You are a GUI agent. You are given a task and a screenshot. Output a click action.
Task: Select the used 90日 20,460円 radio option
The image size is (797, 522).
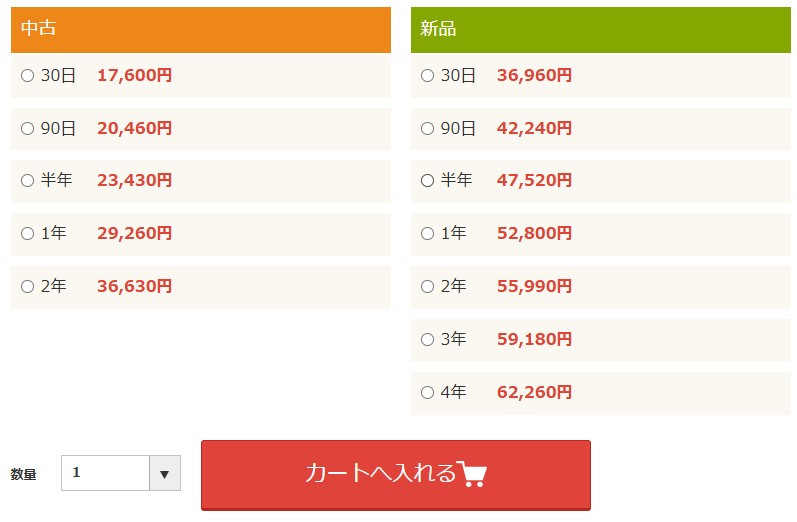pyautogui.click(x=27, y=129)
